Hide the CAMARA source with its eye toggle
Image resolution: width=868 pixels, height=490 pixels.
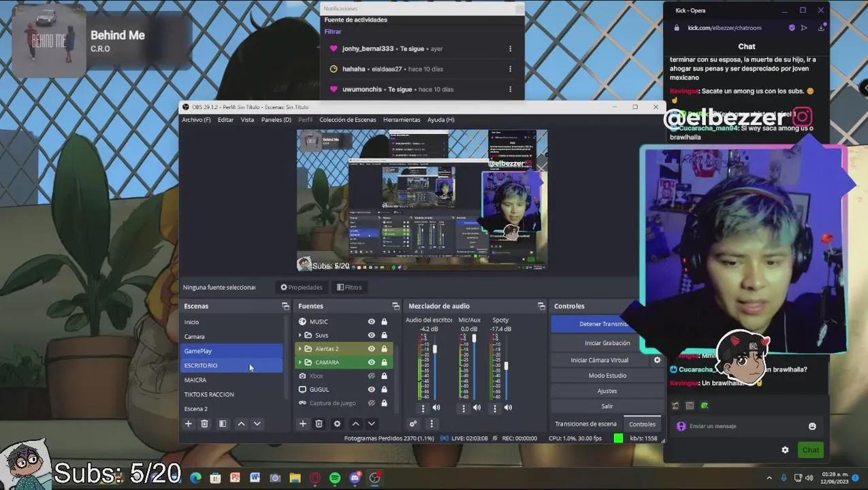[x=372, y=362]
